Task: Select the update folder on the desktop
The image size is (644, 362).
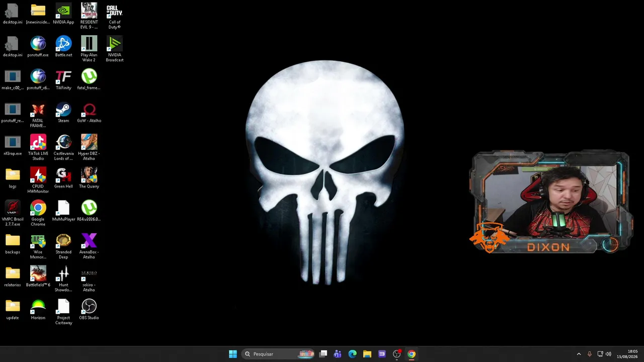Action: [13, 310]
